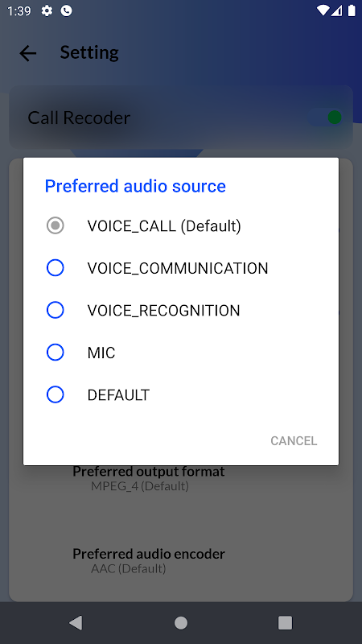Open Preferred audio encoder setting
362x644 pixels.
click(149, 561)
